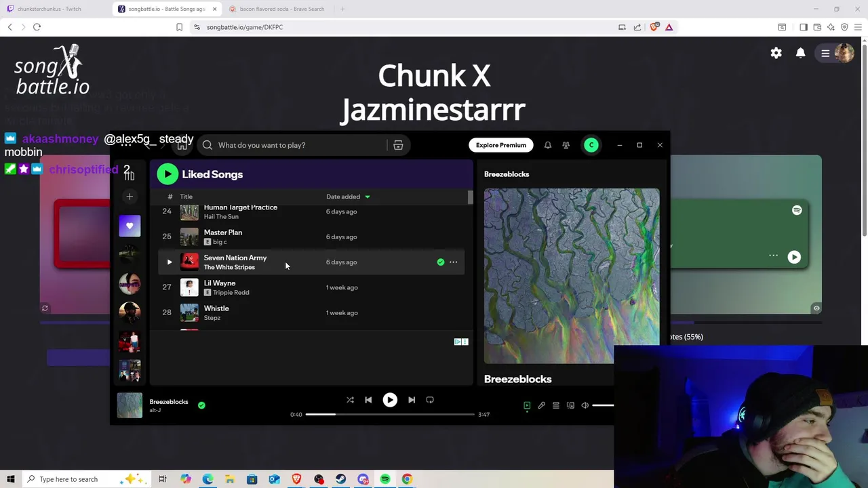Skip to next track in Spotify
868x488 pixels.
[412, 400]
